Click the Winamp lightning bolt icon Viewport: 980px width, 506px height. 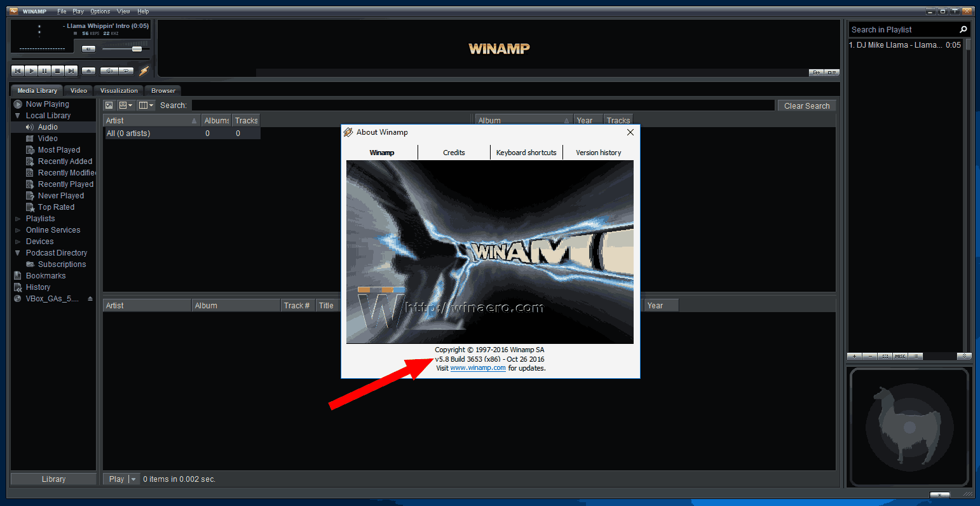tap(144, 71)
